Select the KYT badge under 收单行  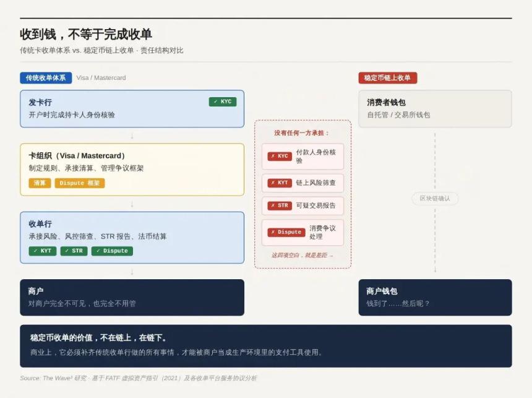[42, 251]
